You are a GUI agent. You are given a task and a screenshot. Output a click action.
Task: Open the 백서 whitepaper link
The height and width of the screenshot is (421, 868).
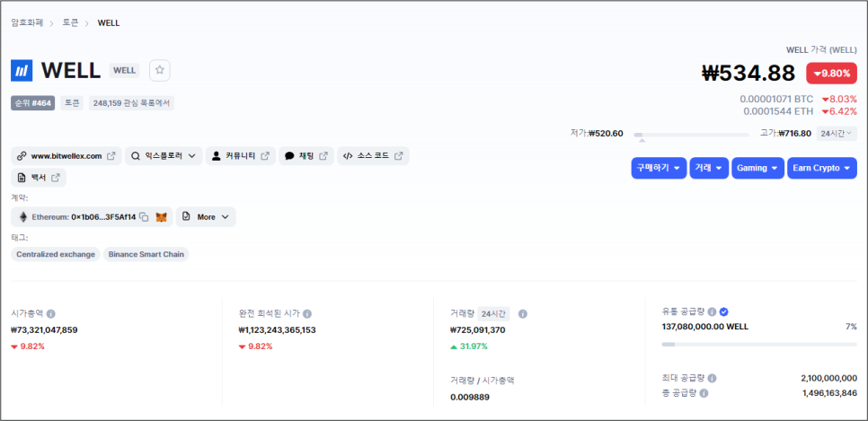pyautogui.click(x=39, y=178)
